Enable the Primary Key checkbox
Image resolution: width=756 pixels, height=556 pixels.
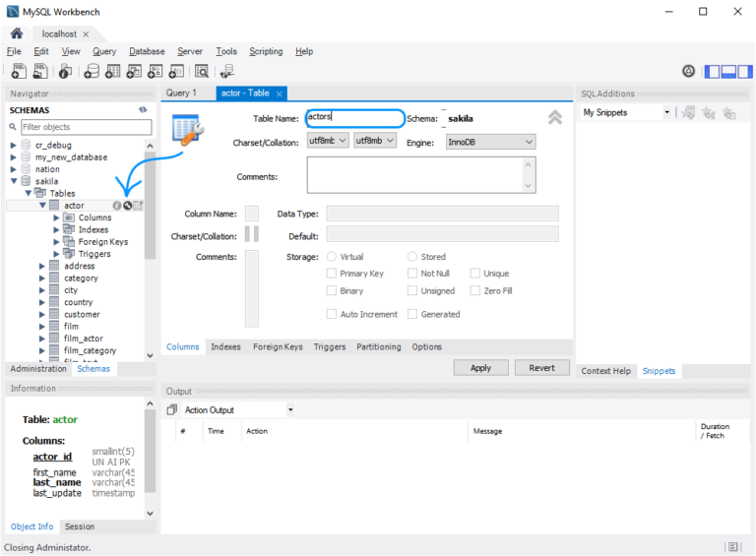pos(332,274)
